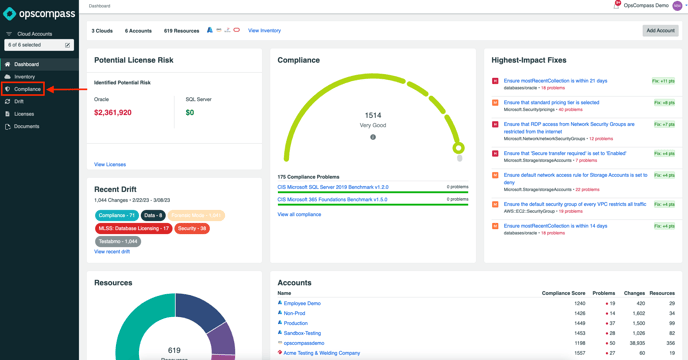This screenshot has height=360, width=688.
Task: Open the '6 of 6 selected' account selector
Action: coord(39,45)
